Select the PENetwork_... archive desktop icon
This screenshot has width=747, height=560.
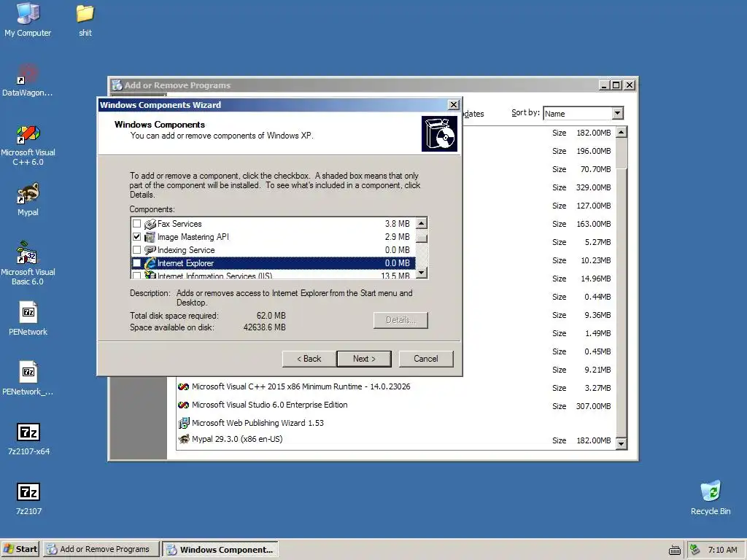tap(28, 372)
